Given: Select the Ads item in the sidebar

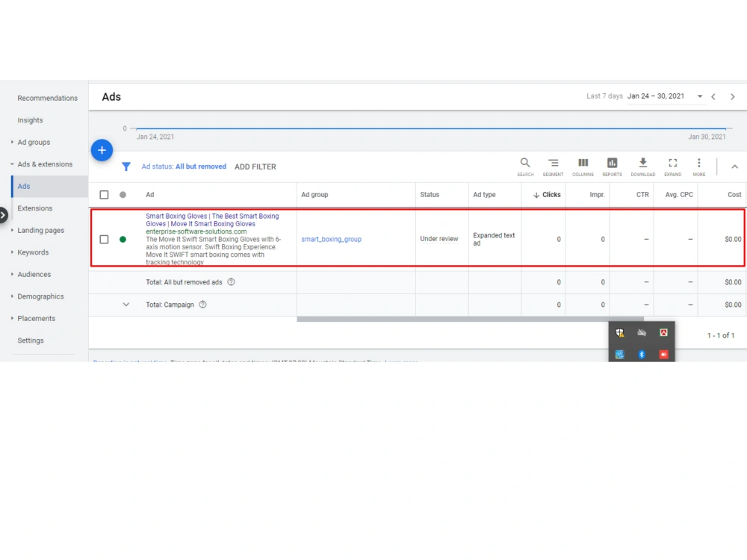Looking at the screenshot, I should click(49, 186).
